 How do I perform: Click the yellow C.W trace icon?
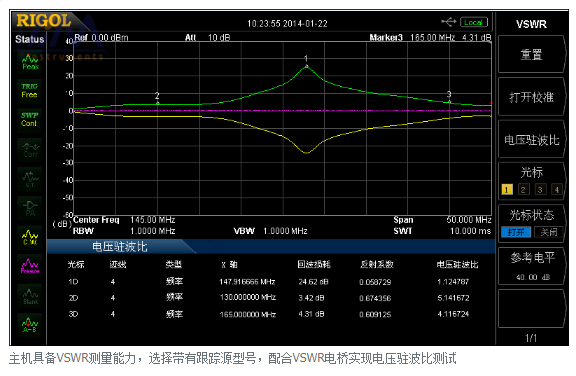(x=30, y=237)
